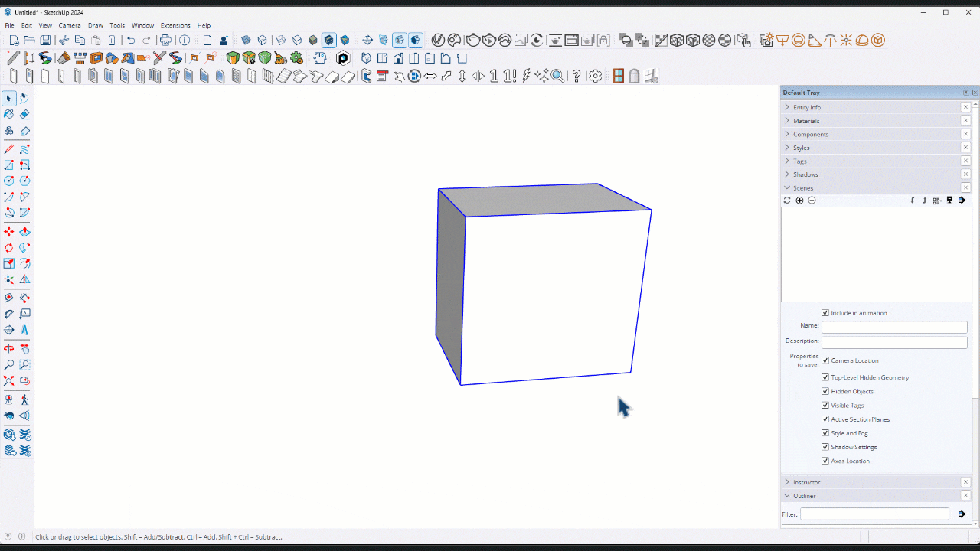This screenshot has height=551, width=980.
Task: Open the Extensions menu
Action: (x=175, y=25)
